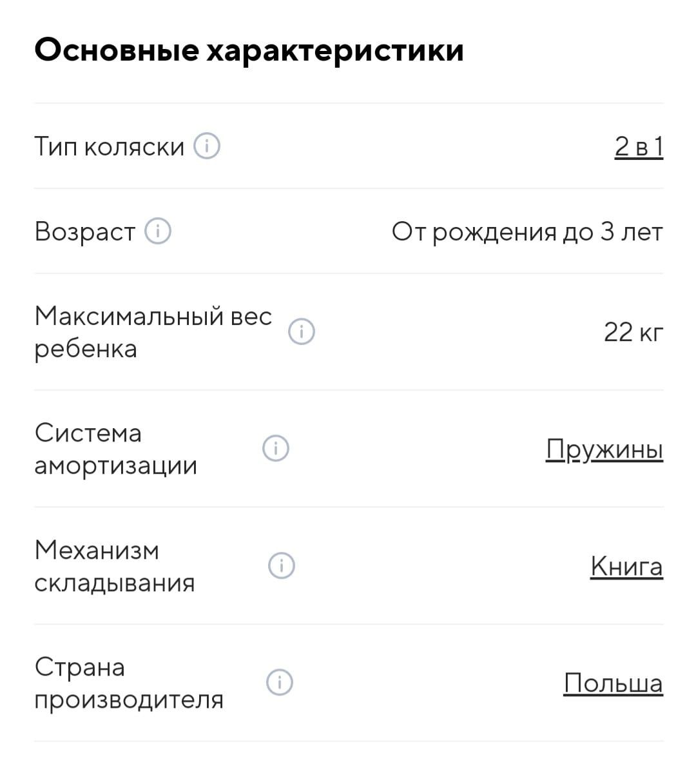Click the Страна производителя label
The height and width of the screenshot is (784, 696).
129,683
